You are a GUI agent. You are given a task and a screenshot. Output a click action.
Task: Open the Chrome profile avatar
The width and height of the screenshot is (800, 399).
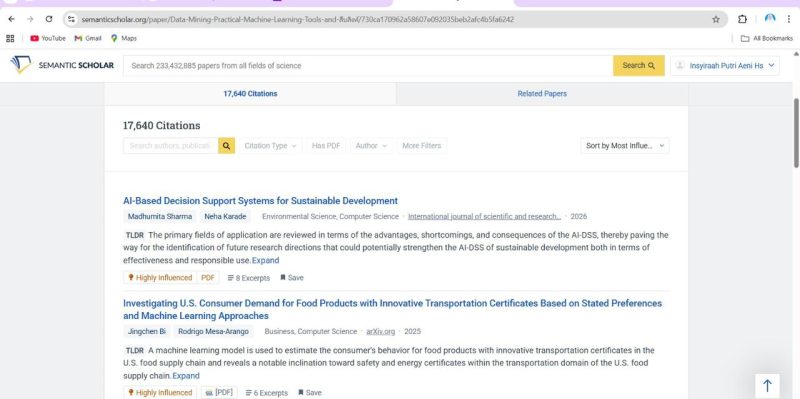(770, 19)
